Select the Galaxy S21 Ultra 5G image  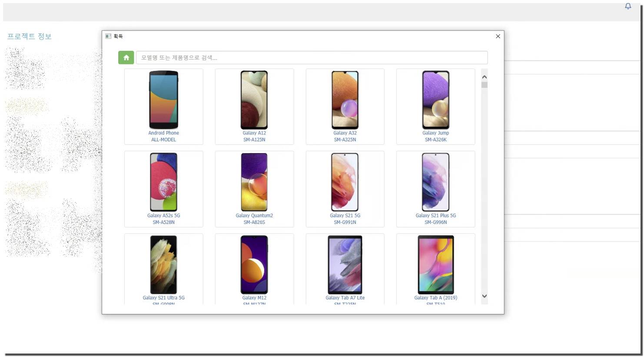click(163, 265)
